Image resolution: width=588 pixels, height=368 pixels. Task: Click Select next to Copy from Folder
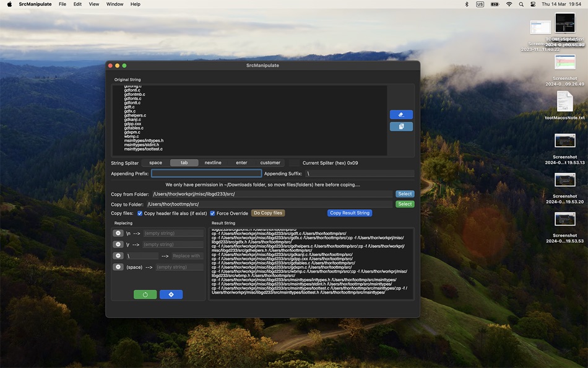(x=405, y=194)
